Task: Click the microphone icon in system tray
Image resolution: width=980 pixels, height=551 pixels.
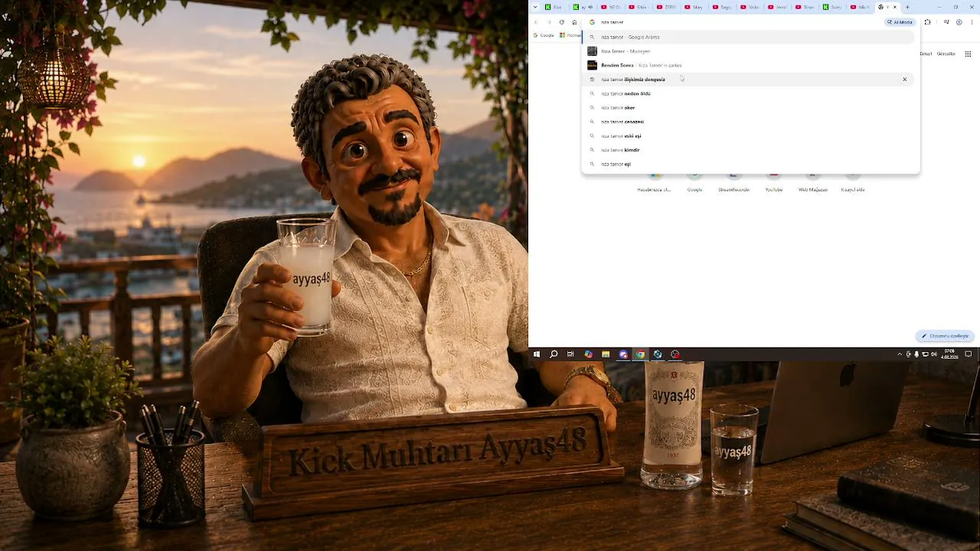Action: point(916,354)
